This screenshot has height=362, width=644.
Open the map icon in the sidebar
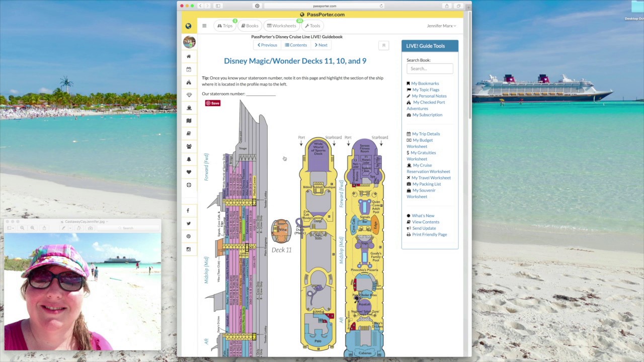click(189, 121)
